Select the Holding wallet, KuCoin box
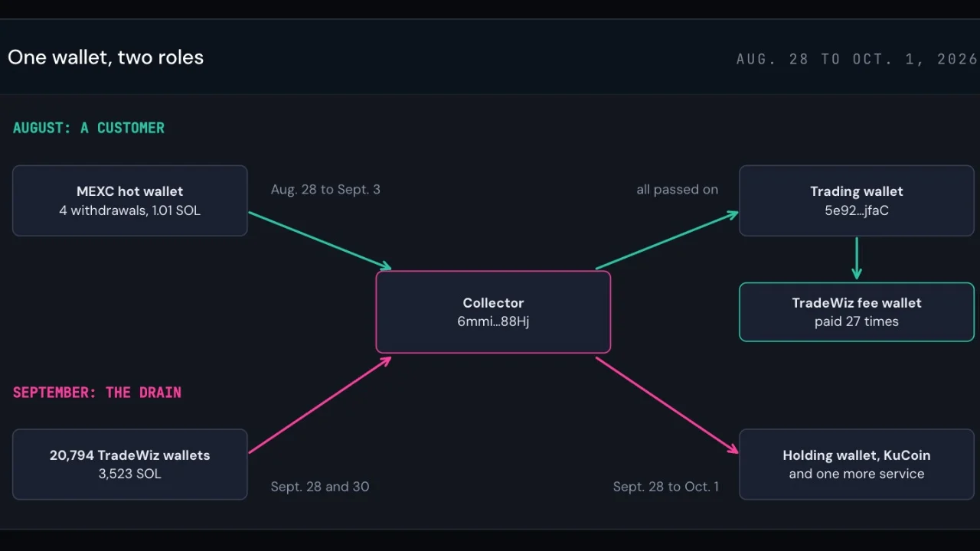The image size is (980, 551). pos(857,465)
